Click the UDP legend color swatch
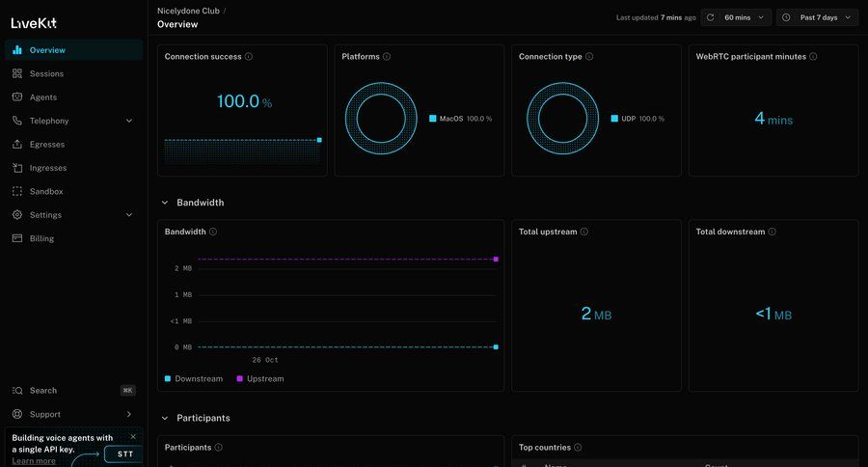 [614, 119]
